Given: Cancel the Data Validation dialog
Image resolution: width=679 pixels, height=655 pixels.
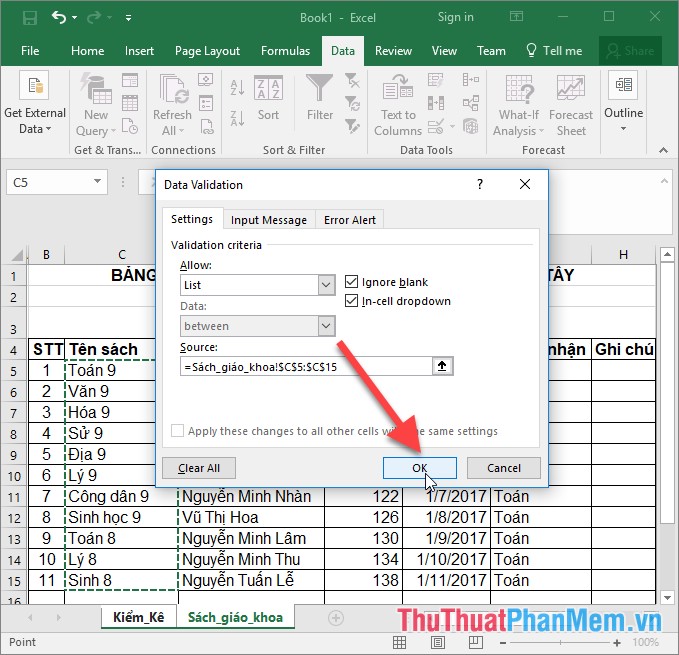Looking at the screenshot, I should click(504, 468).
